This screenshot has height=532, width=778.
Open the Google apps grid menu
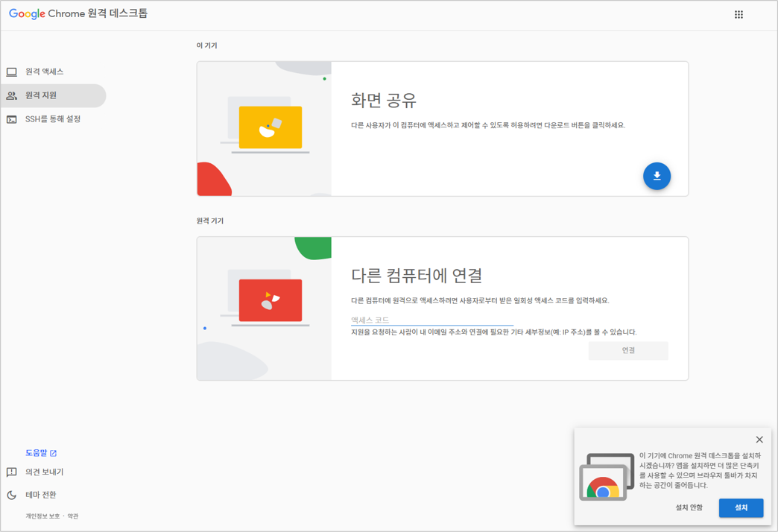click(x=739, y=14)
